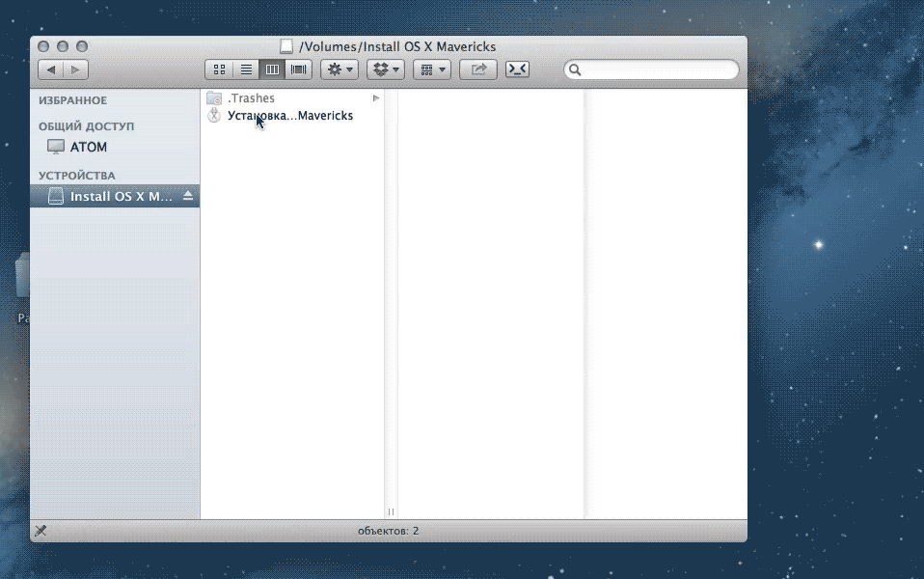924x579 pixels.
Task: Click the Установка...Mavericks app icon
Action: [x=214, y=115]
